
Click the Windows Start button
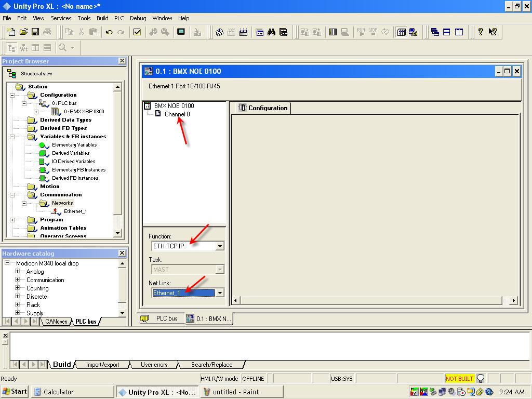[x=14, y=392]
